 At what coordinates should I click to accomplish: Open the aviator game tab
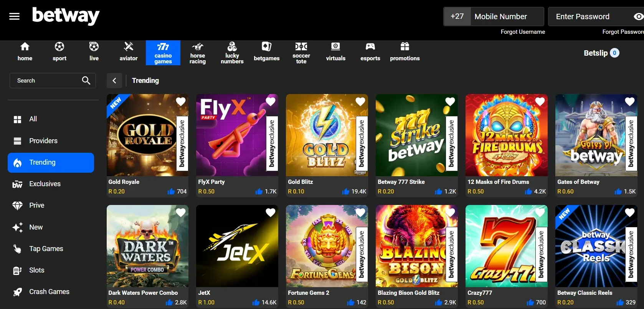click(129, 53)
